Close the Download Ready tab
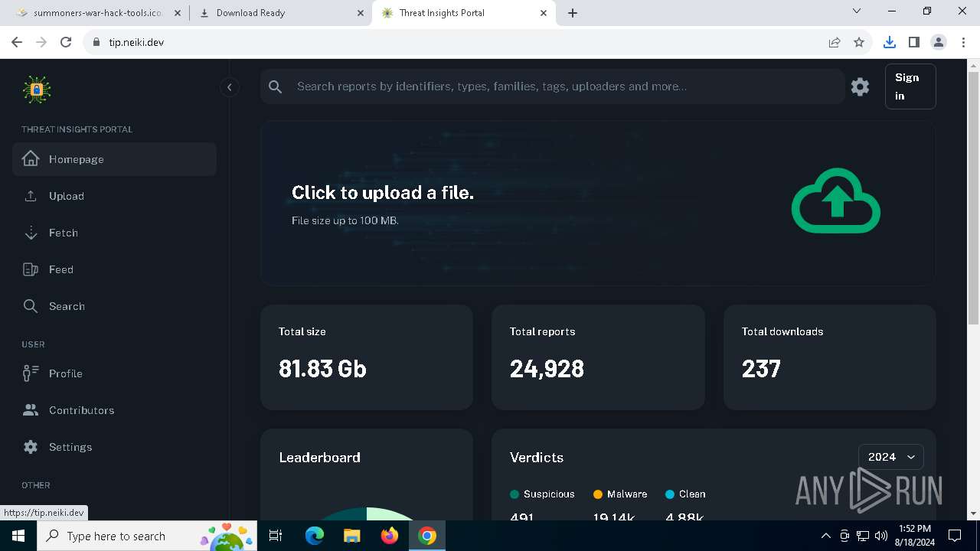This screenshot has height=551, width=980. tap(361, 13)
